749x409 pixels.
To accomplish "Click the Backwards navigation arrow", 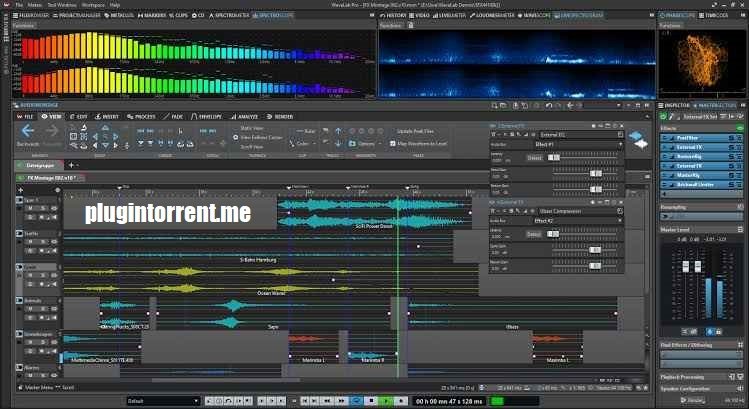I will click(28, 131).
